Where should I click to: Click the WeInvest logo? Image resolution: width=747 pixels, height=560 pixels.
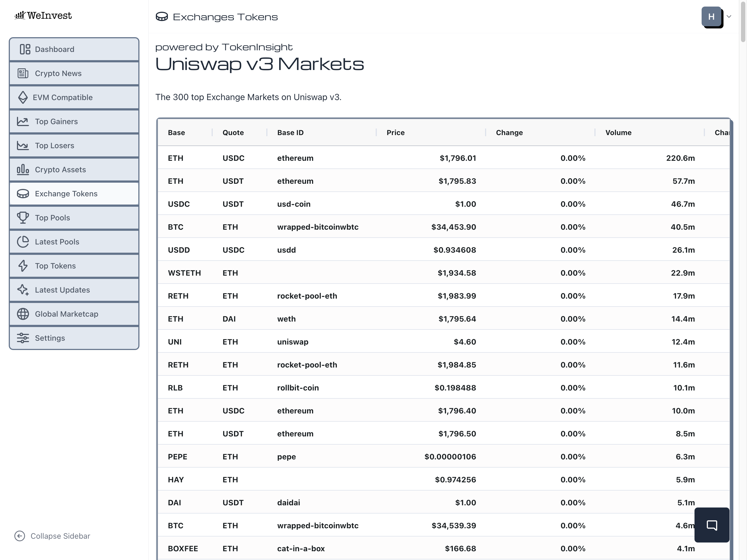pyautogui.click(x=43, y=16)
